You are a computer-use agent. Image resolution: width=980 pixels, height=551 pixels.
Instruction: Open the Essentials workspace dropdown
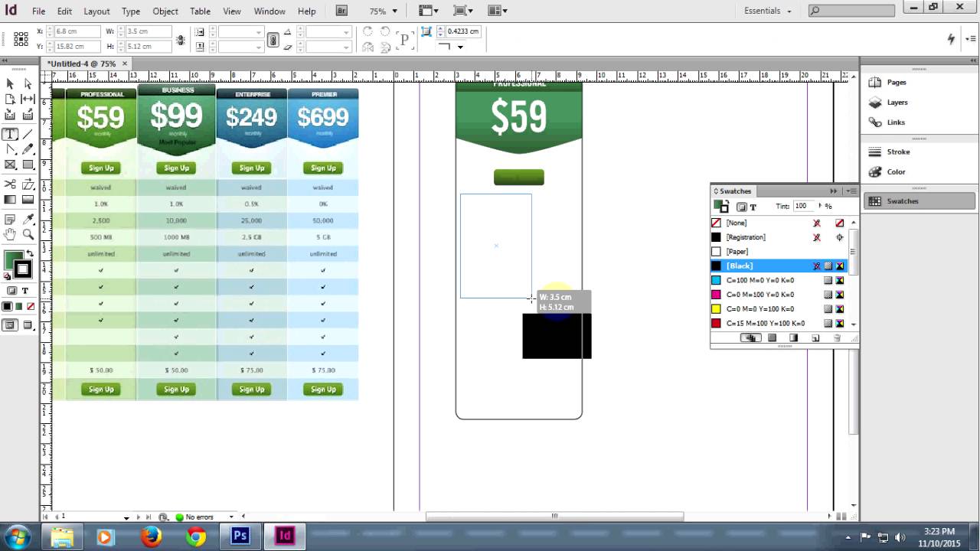coord(768,11)
